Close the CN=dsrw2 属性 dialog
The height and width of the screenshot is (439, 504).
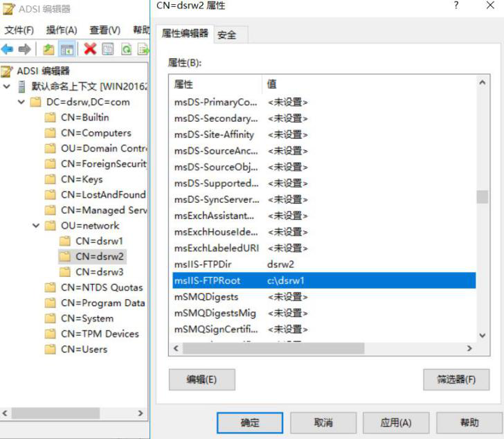click(490, 5)
